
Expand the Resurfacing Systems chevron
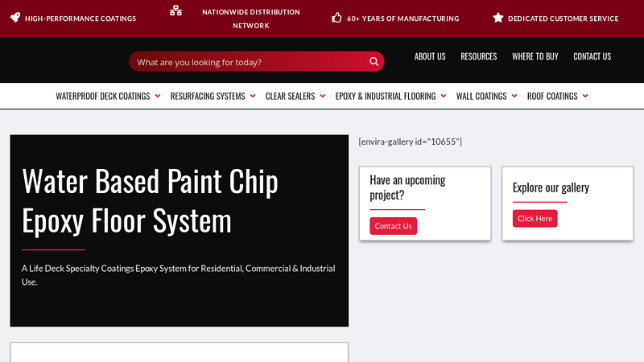coord(253,96)
